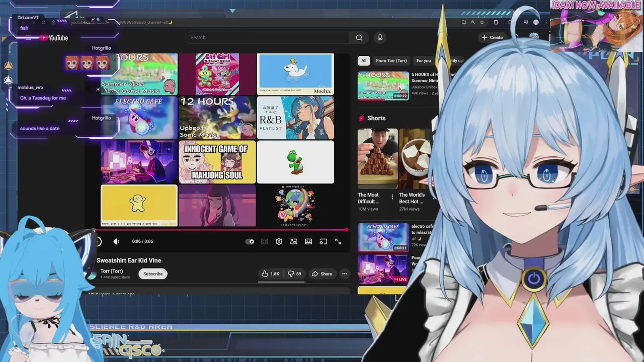Click the search magnifier button

(359, 37)
